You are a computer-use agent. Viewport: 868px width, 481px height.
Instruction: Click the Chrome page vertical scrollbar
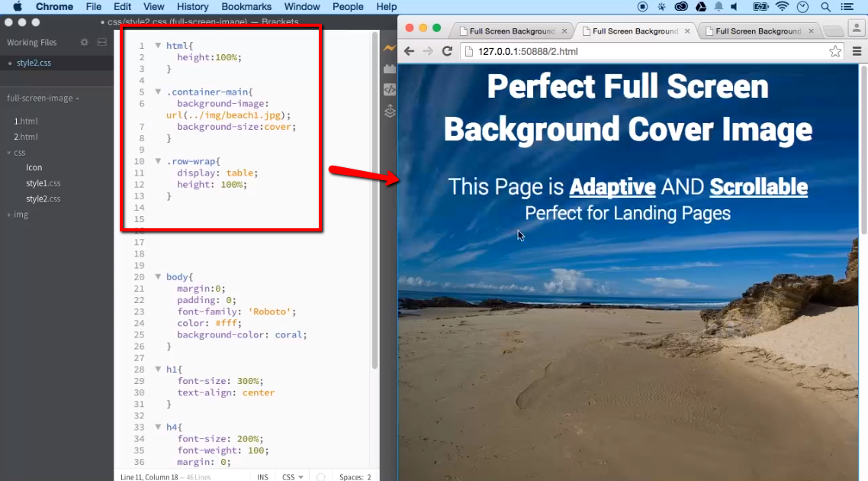click(863, 150)
